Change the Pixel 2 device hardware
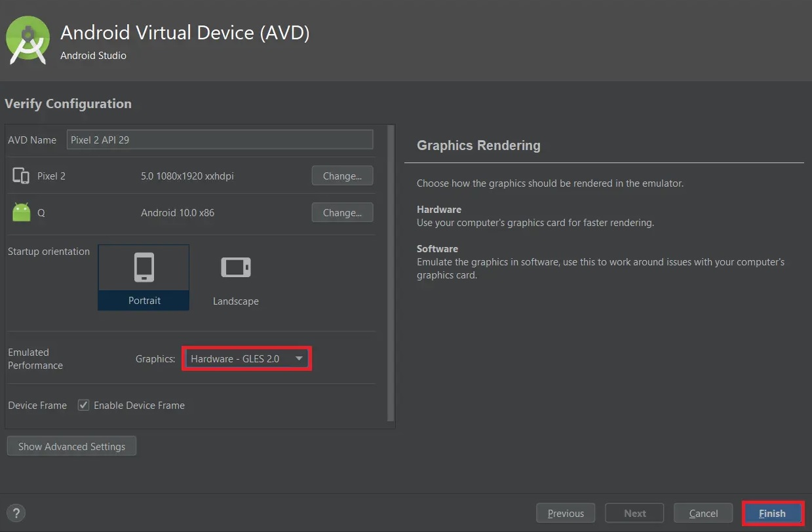This screenshot has width=812, height=532. point(342,176)
